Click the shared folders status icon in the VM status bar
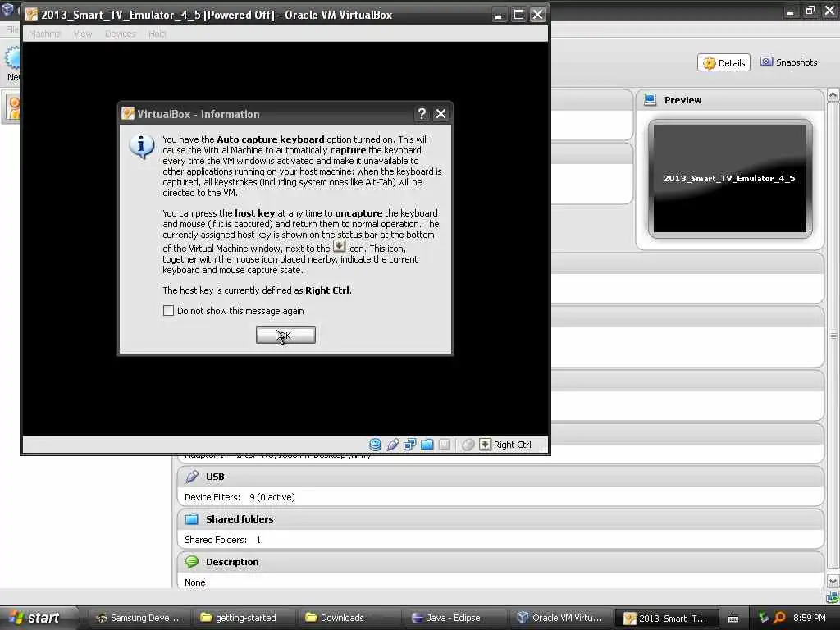840x630 pixels. point(427,445)
